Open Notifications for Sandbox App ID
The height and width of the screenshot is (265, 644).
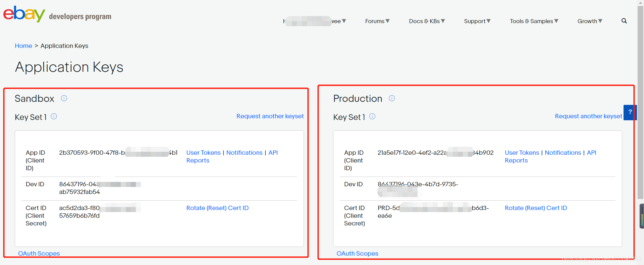(x=244, y=152)
